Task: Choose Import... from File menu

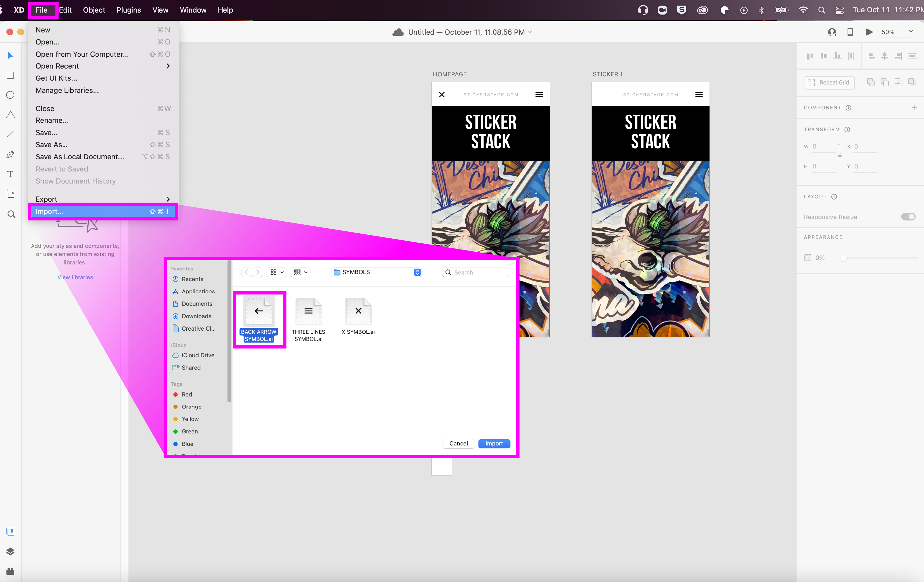Action: (x=50, y=211)
